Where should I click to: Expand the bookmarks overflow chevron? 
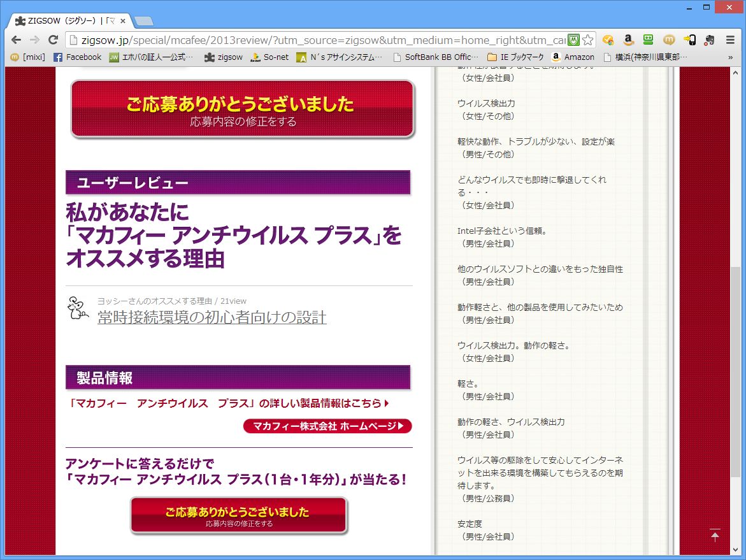(x=730, y=57)
